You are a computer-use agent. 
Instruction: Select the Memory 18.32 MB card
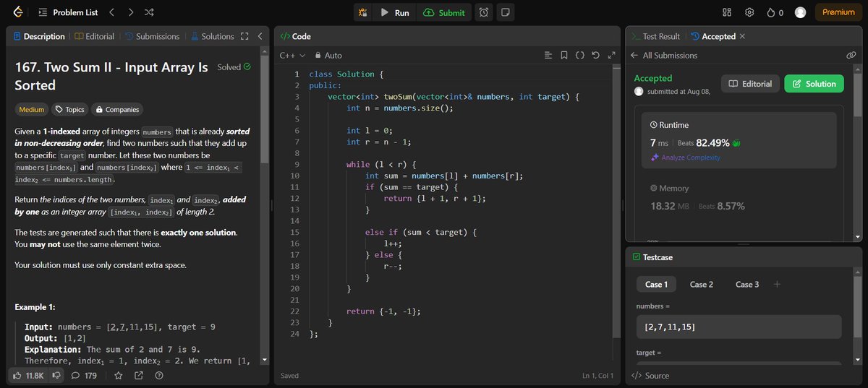point(740,197)
